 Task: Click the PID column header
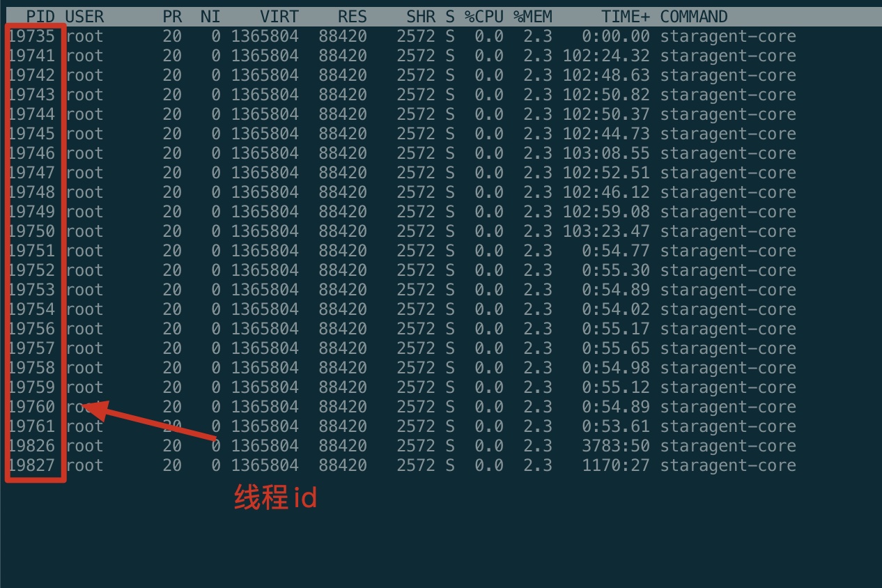click(40, 17)
